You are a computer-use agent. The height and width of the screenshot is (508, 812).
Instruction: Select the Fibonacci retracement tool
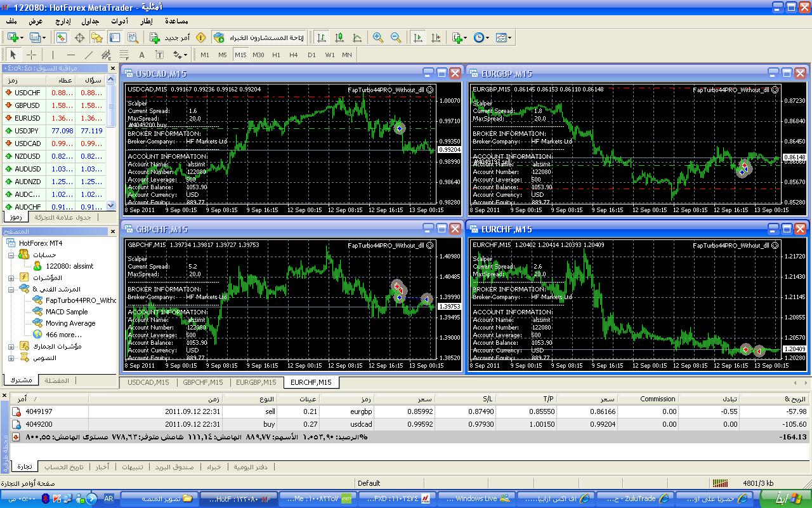pos(124,55)
